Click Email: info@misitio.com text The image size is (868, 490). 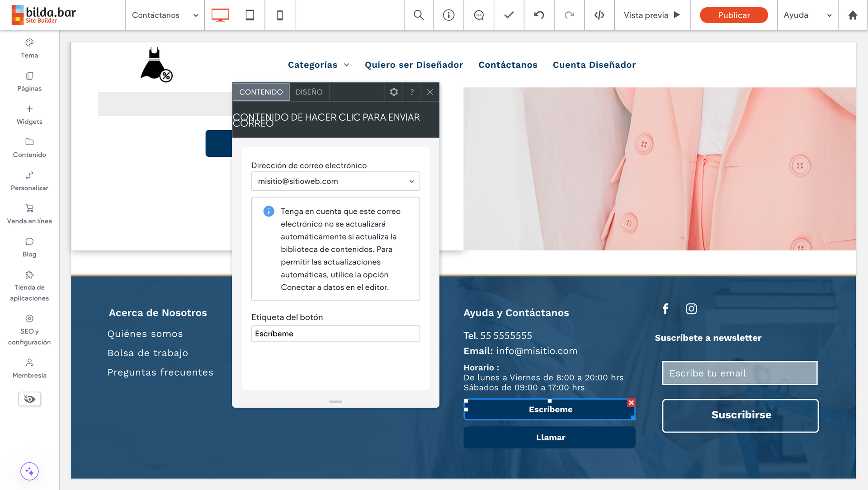[520, 351]
